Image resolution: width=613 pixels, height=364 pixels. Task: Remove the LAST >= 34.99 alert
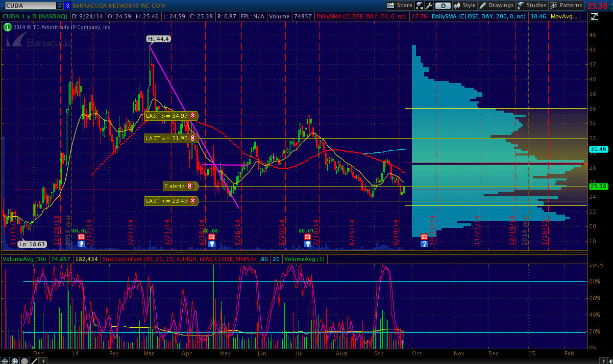[x=192, y=116]
